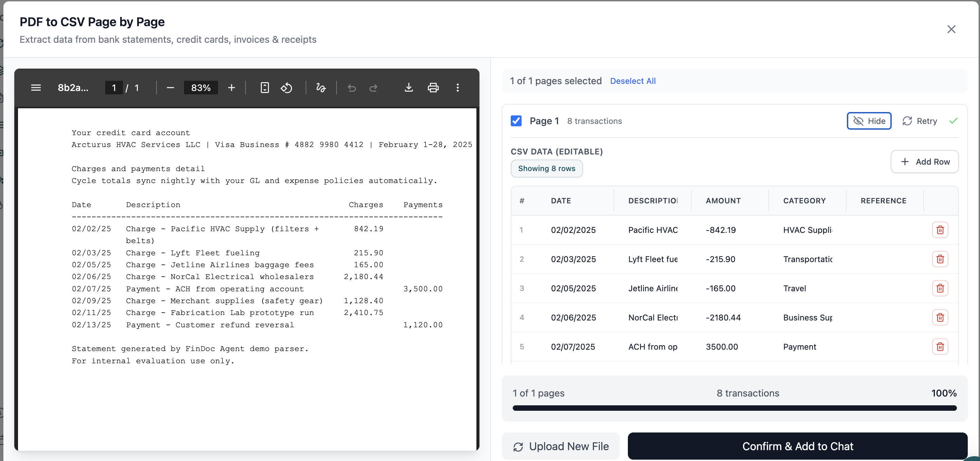Open PDF viewer more actions menu

pos(457,88)
